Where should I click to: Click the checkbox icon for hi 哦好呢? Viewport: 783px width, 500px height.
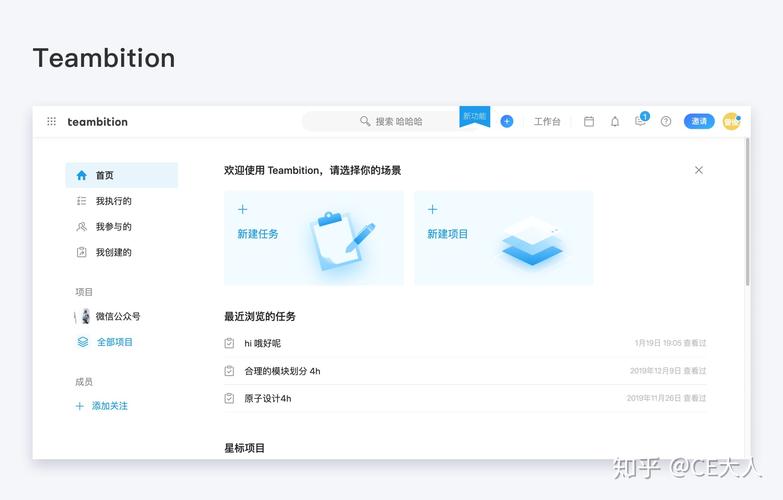point(229,343)
